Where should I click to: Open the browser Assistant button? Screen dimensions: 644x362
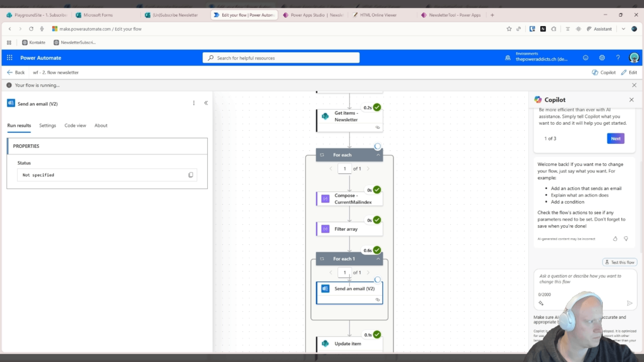599,29
